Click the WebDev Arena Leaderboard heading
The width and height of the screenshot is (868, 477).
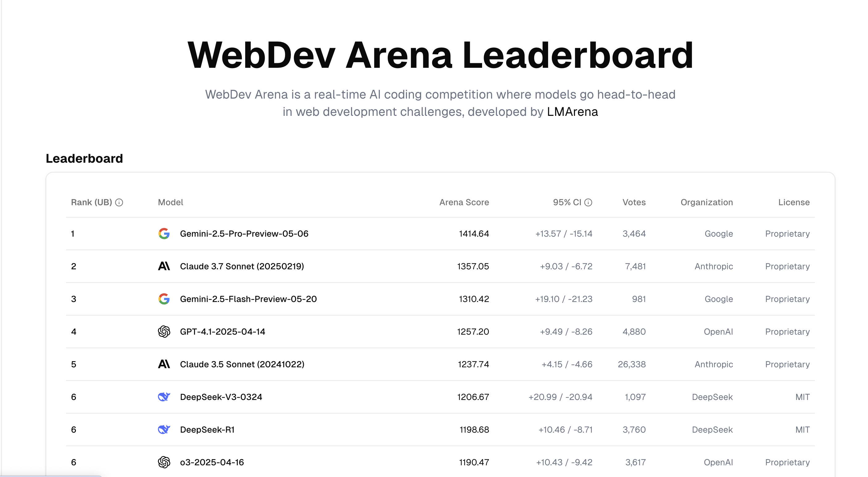coord(440,55)
